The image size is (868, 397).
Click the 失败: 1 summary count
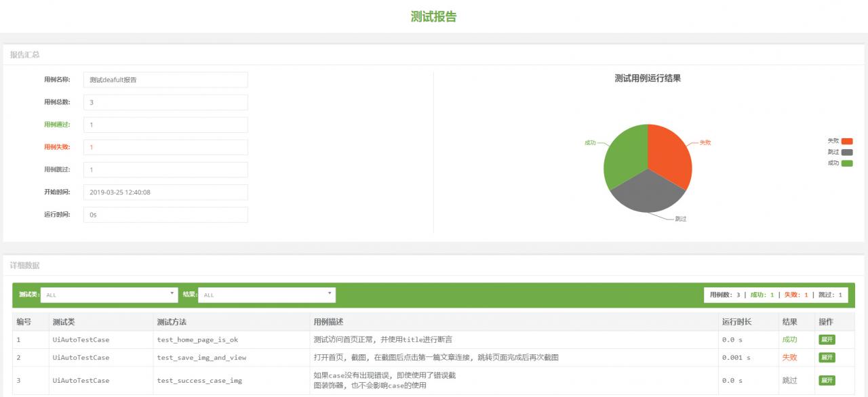pyautogui.click(x=796, y=295)
